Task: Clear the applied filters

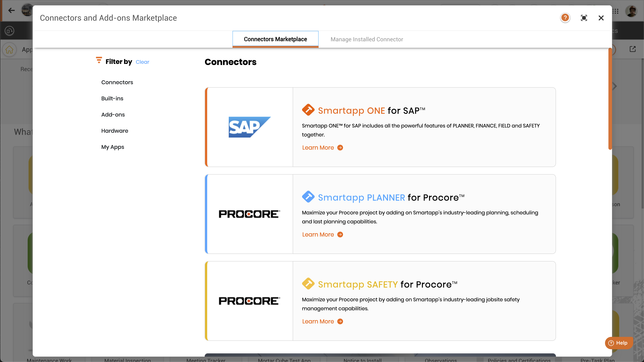Action: pos(142,62)
